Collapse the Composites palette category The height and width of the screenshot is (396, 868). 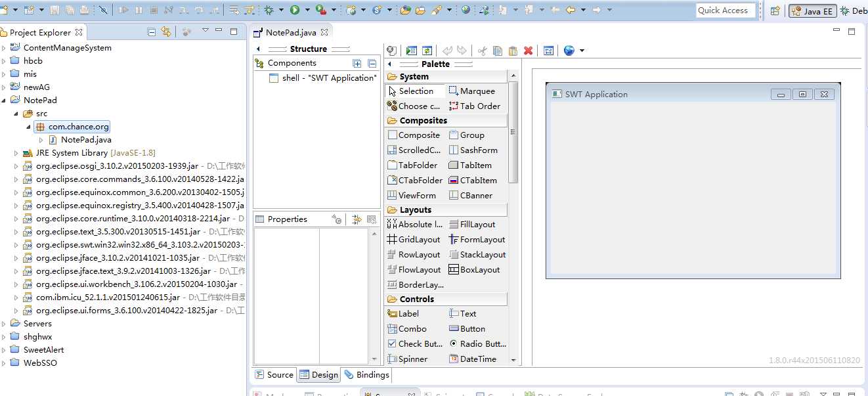point(446,121)
